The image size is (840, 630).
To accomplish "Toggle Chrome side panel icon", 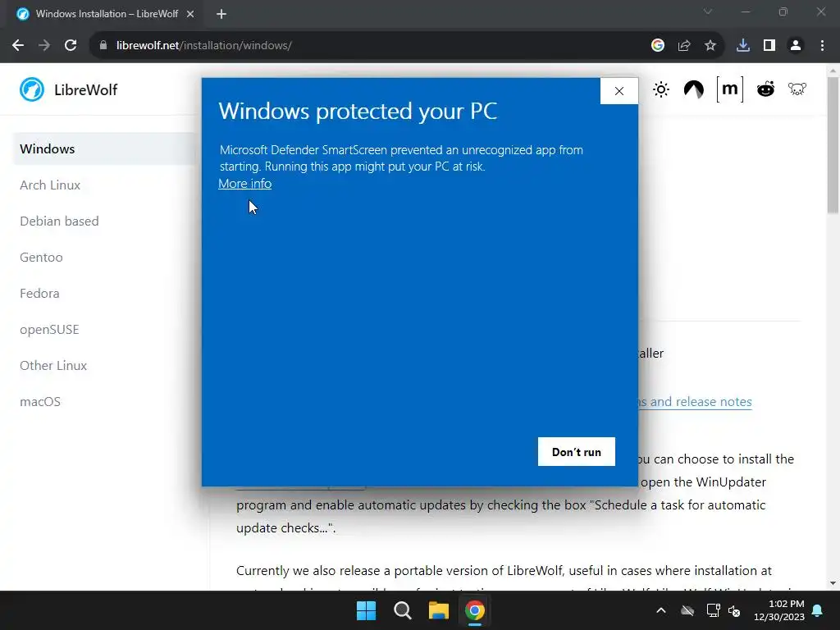I will pyautogui.click(x=769, y=46).
